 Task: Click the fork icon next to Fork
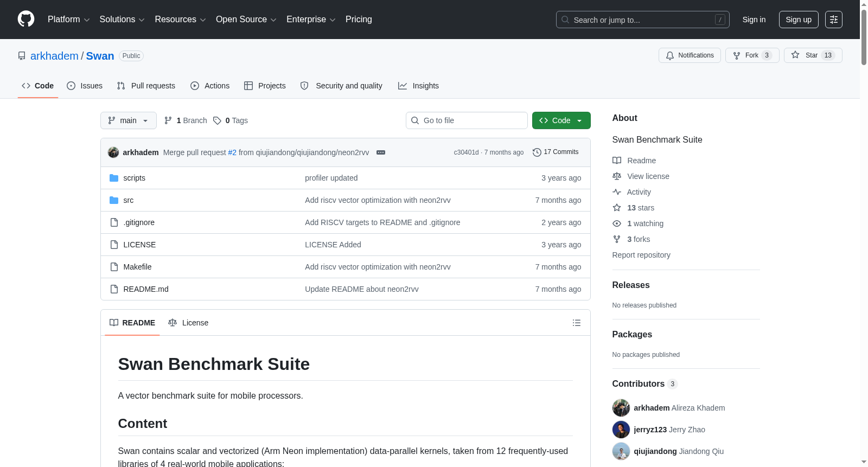[737, 55]
